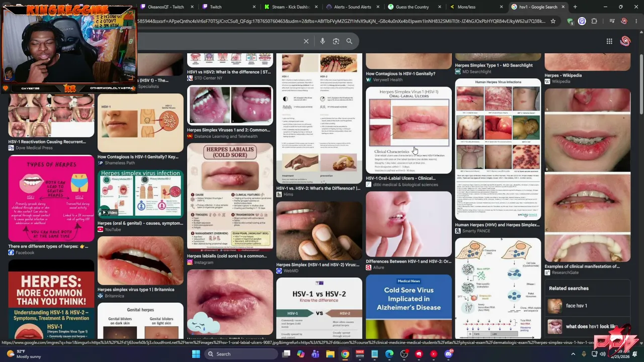Image resolution: width=644 pixels, height=362 pixels.
Task: Open 'How Contagious Is HSV-1 Genitally?' Verywell Health link
Action: click(x=400, y=74)
